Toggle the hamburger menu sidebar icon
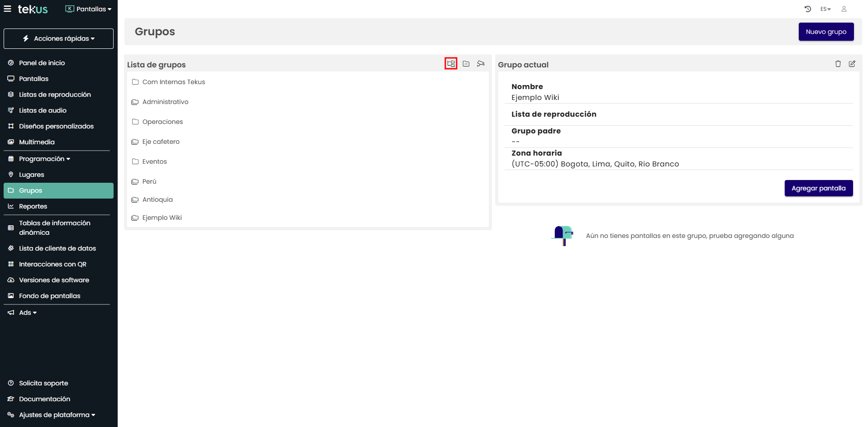This screenshot has width=868, height=427. 7,9
